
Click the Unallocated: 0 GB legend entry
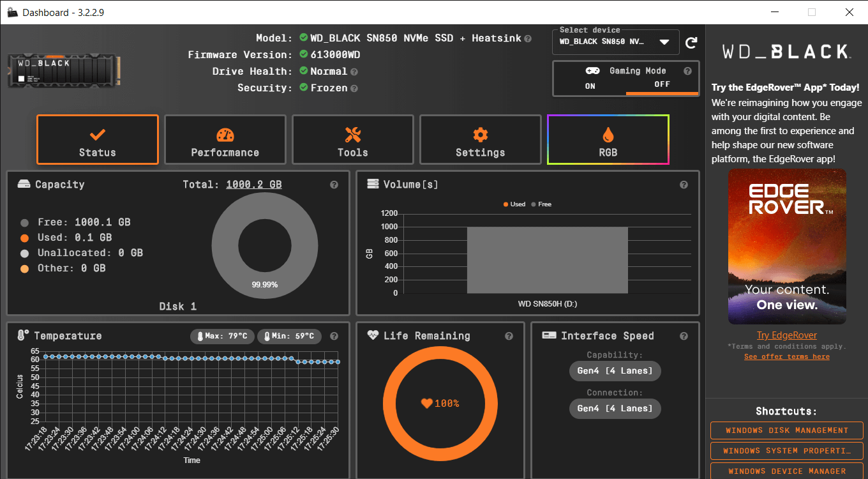pos(82,253)
